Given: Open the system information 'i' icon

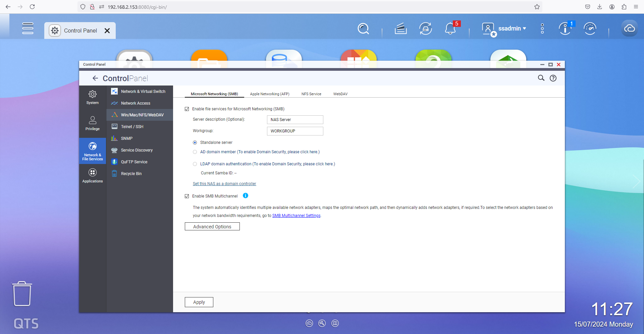Looking at the screenshot, I should pyautogui.click(x=565, y=29).
